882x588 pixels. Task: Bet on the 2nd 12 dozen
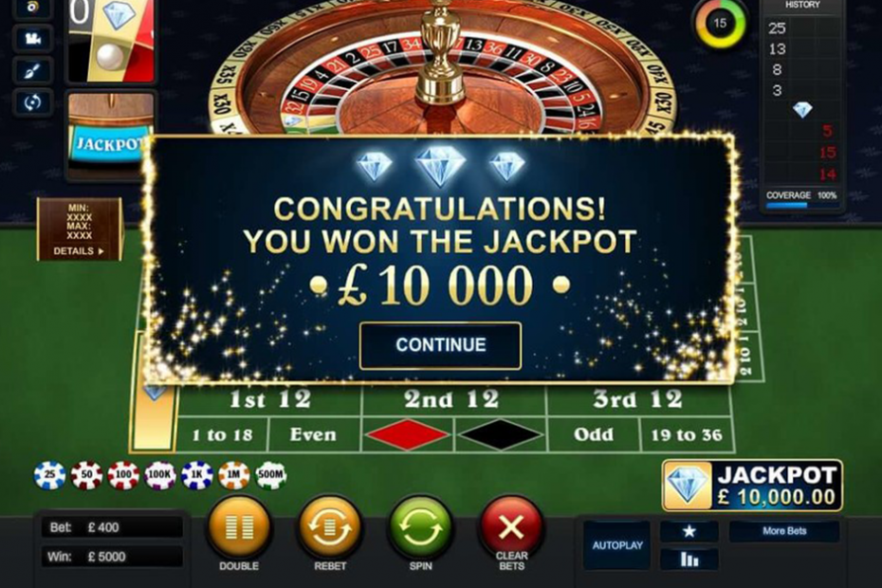453,399
